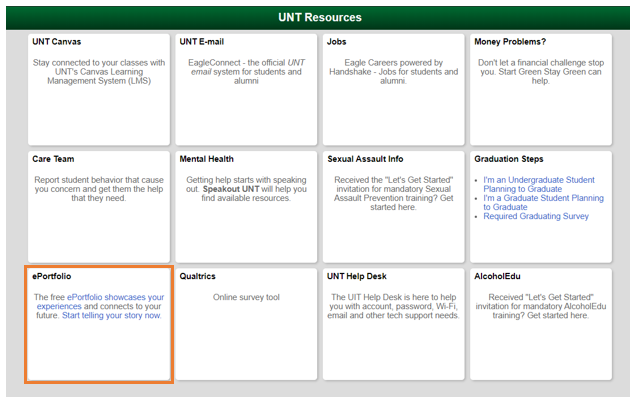640x404 pixels.
Task: Open the Care Team tile
Action: [x=99, y=207]
